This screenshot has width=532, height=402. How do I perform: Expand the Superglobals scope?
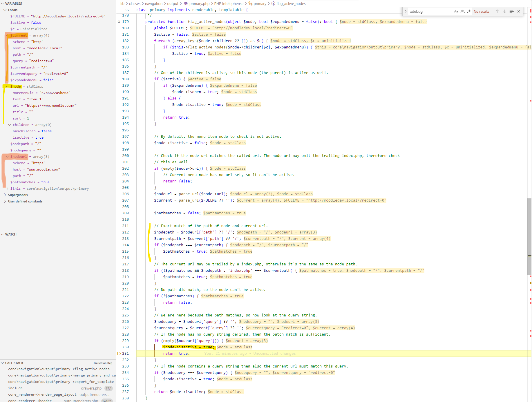[x=5, y=195]
